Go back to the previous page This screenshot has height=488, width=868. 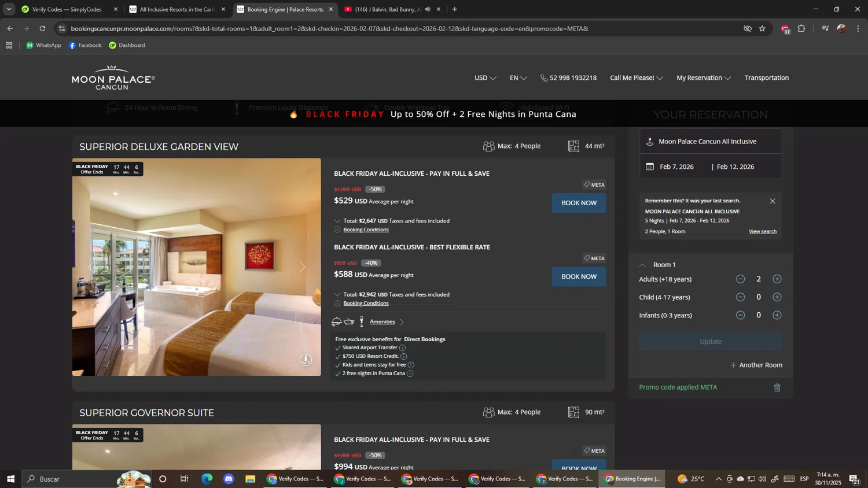pos(10,28)
